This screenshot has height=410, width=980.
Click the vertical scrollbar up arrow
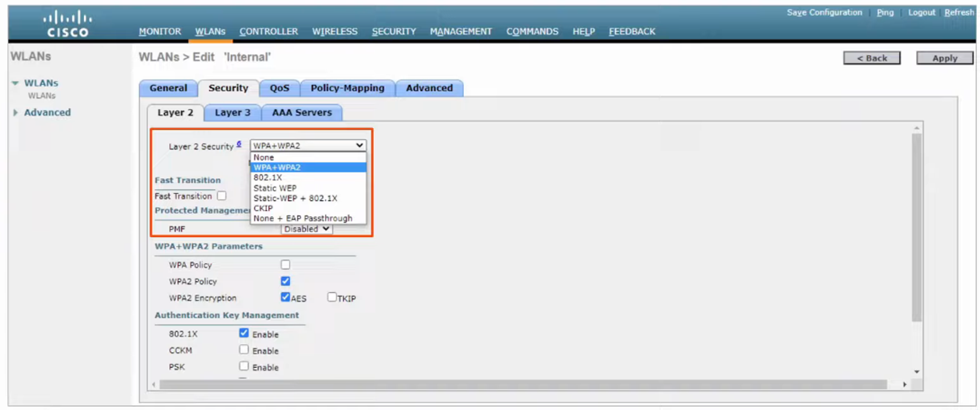916,128
